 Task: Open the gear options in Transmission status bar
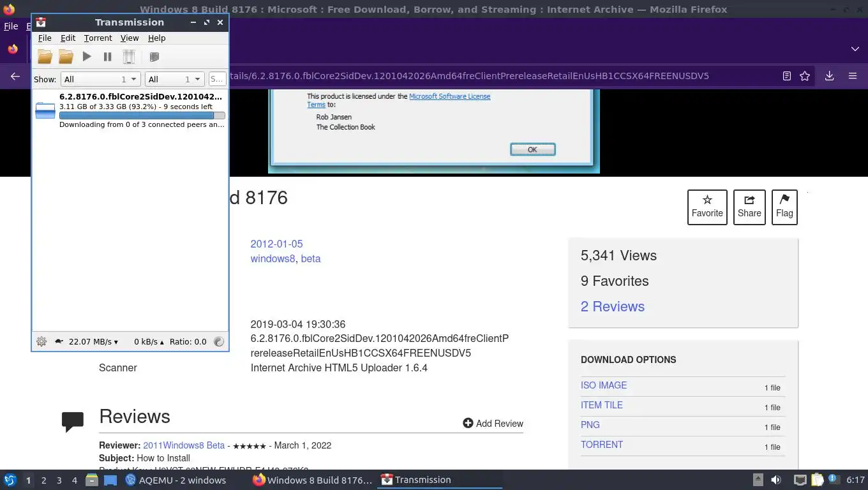[41, 341]
